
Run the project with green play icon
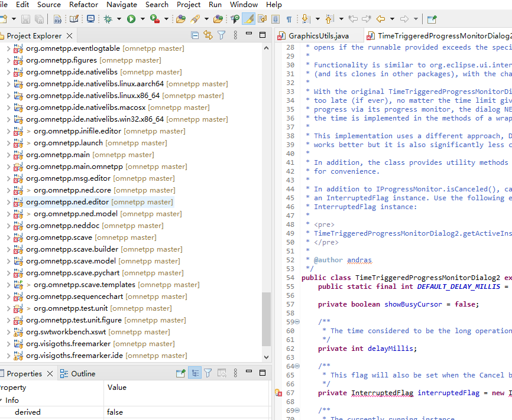(x=131, y=19)
